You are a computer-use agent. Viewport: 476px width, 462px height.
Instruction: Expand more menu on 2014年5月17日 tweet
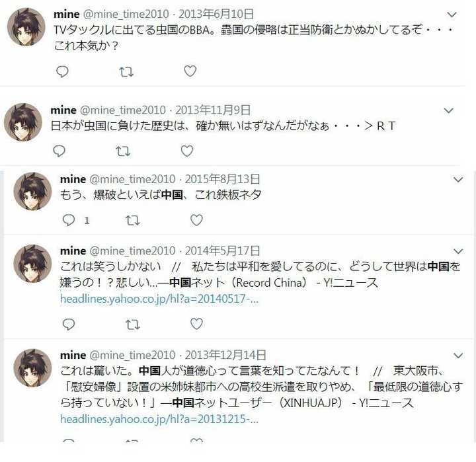(458, 251)
